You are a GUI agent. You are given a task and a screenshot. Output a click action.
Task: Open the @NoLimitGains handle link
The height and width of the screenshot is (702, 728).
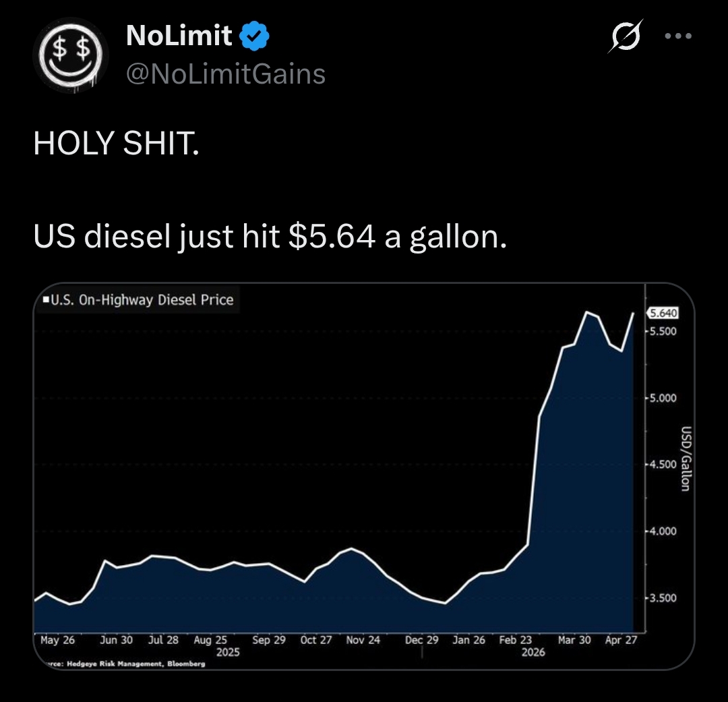pyautogui.click(x=226, y=74)
